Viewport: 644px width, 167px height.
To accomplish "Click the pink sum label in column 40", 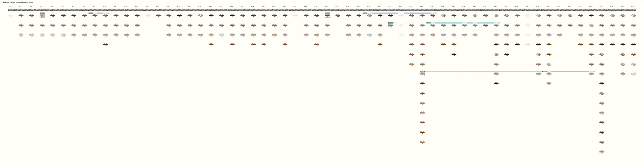I will click(422, 72).
